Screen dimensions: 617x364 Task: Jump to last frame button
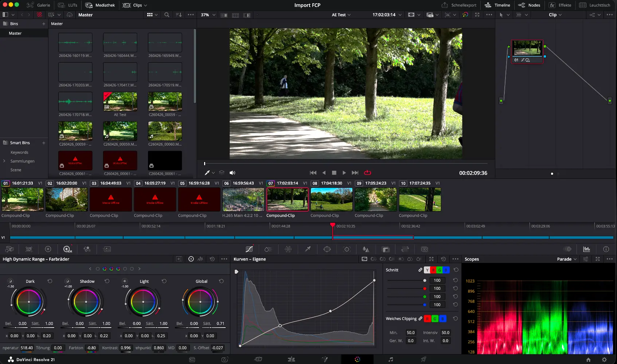pyautogui.click(x=355, y=173)
